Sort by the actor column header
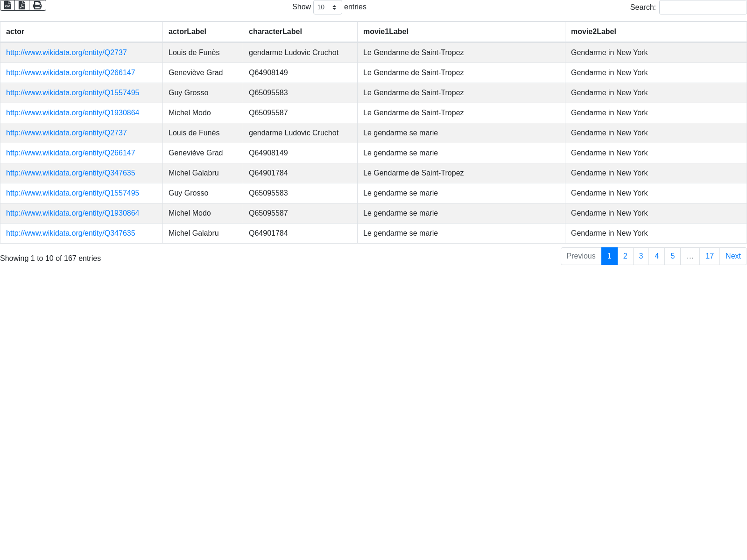The width and height of the screenshot is (747, 560). point(15,32)
